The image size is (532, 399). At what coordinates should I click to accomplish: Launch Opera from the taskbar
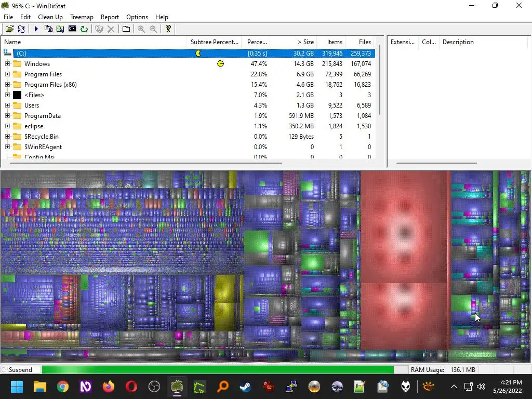[x=131, y=387]
